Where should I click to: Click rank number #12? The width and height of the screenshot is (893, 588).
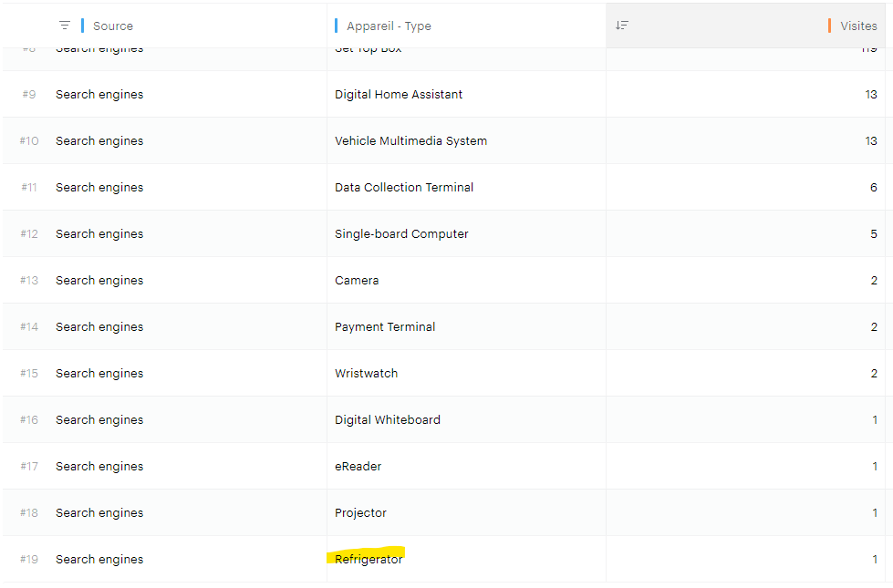[29, 234]
